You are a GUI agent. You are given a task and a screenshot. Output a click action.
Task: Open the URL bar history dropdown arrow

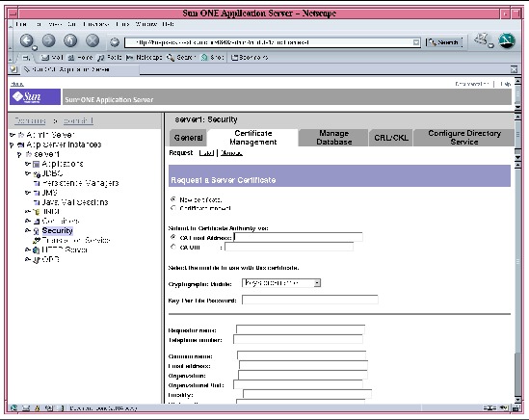[416, 42]
